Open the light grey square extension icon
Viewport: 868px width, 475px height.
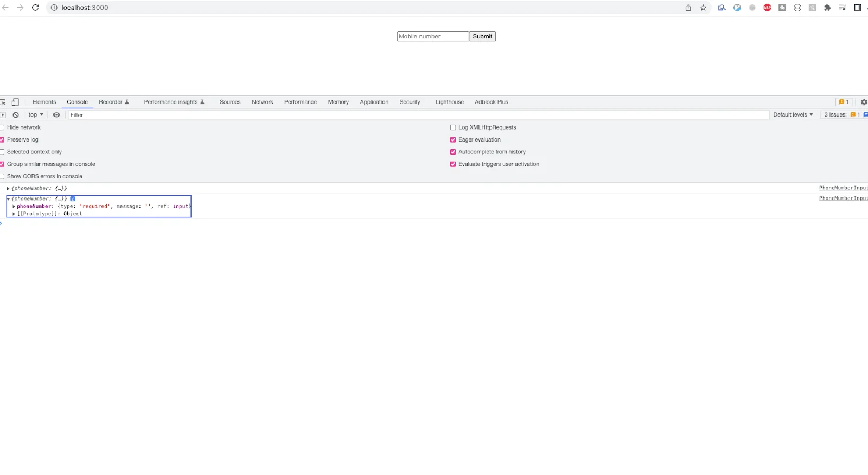click(812, 8)
